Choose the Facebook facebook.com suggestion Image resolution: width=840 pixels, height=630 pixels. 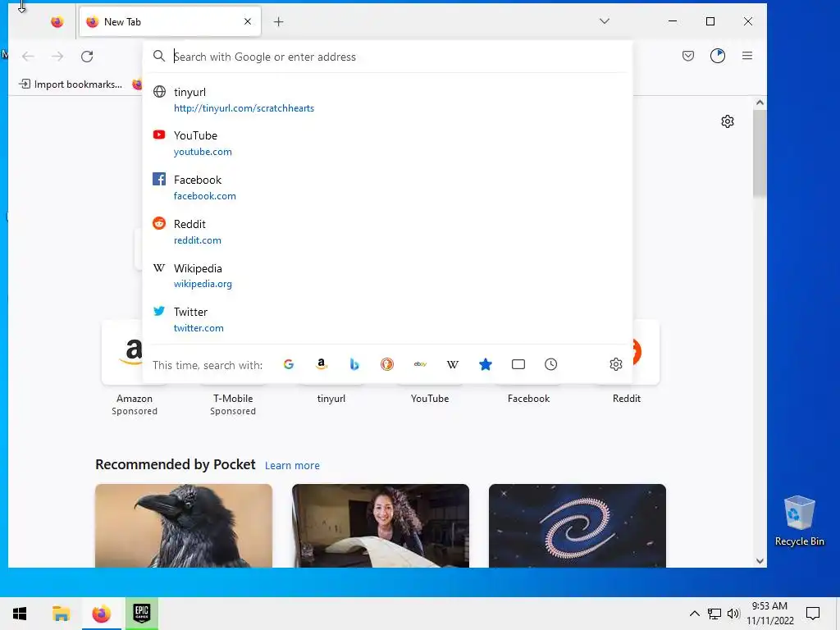pyautogui.click(x=388, y=188)
